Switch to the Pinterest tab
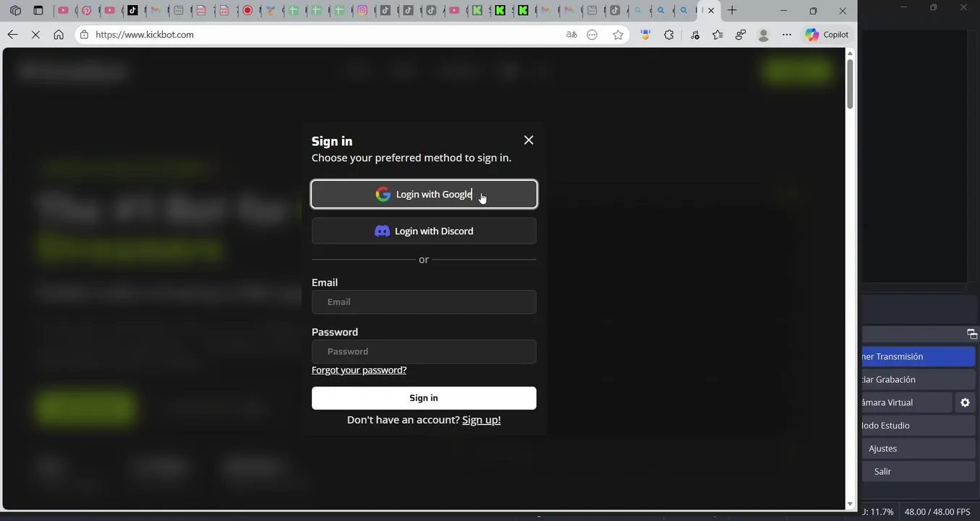This screenshot has height=521, width=980. [87, 11]
